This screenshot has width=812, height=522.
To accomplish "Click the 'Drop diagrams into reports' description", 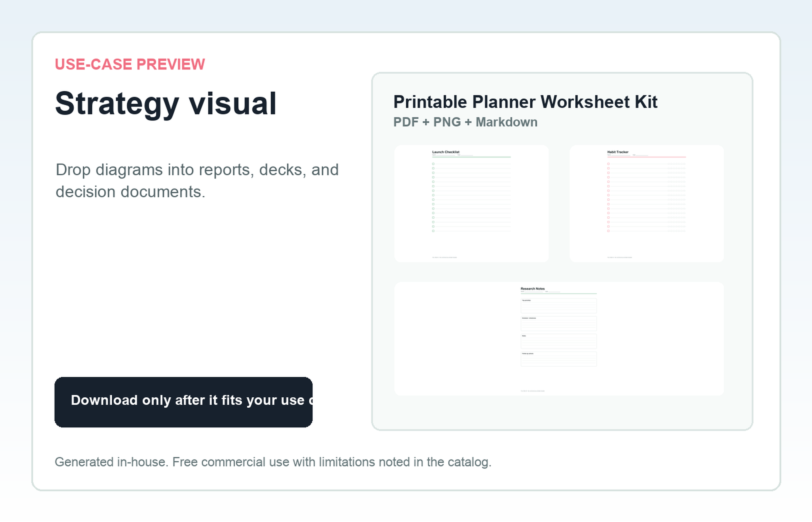I will point(197,180).
